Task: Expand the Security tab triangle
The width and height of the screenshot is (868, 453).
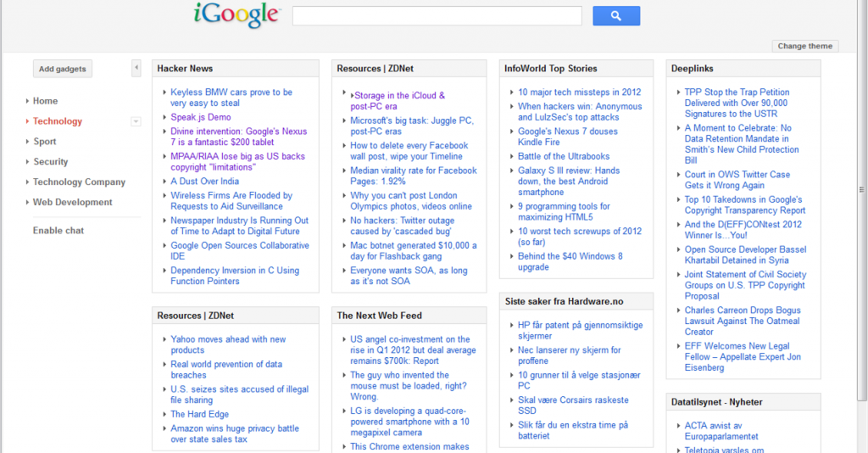Action: [x=27, y=162]
